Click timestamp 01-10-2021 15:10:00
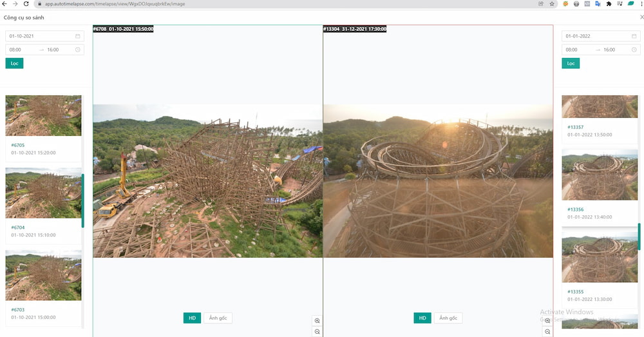644x337 pixels. tap(33, 235)
